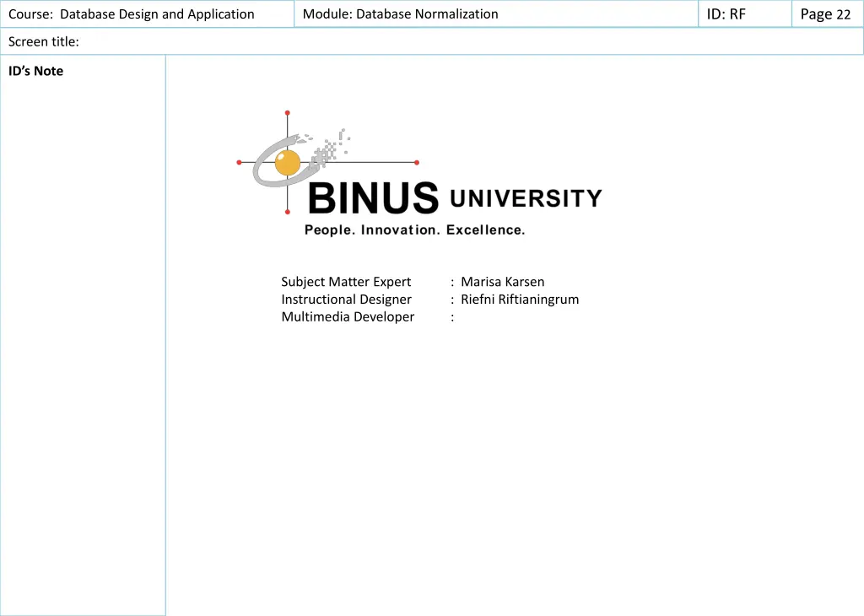The image size is (864, 616).
Task: Select the 'ID's Note' heading
Action: pyautogui.click(x=35, y=71)
